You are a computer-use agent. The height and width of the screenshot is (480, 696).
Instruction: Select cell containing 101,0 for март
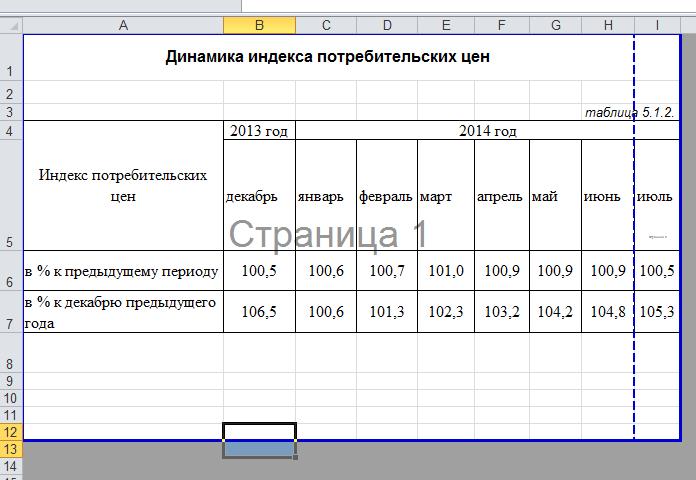click(x=445, y=271)
